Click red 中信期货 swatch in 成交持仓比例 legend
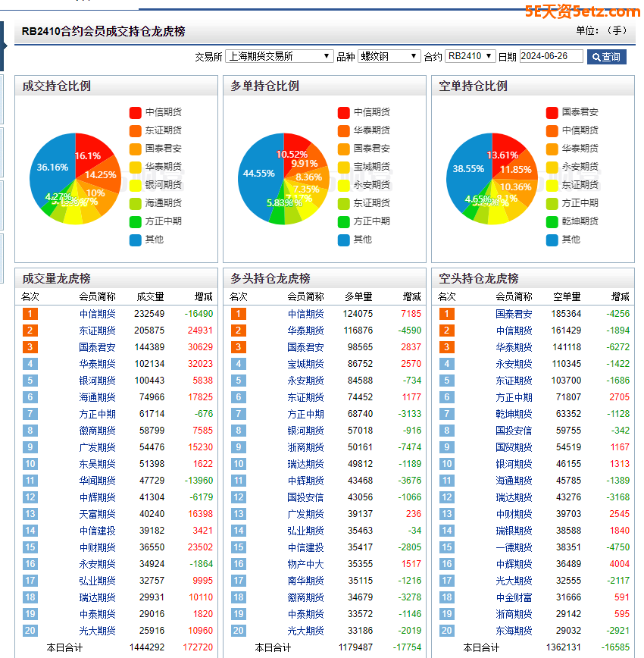 coord(135,112)
